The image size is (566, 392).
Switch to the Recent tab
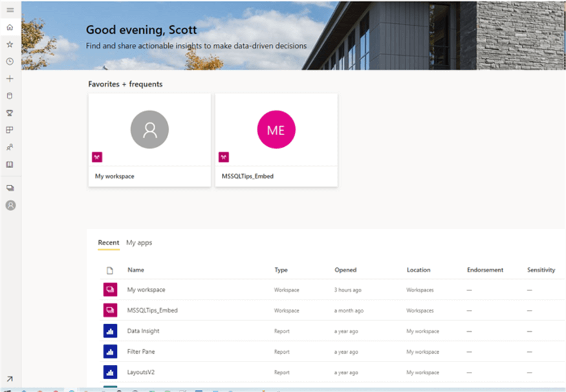point(109,243)
